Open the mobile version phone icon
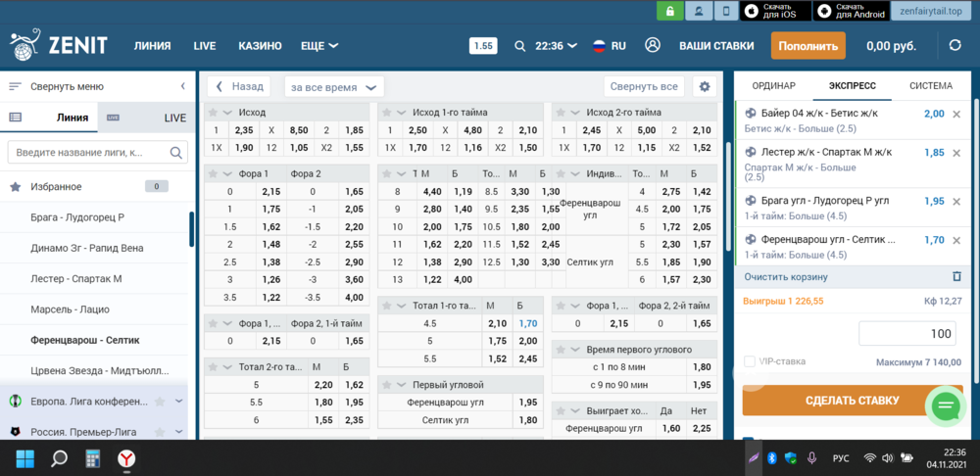The image size is (980, 476). click(725, 11)
